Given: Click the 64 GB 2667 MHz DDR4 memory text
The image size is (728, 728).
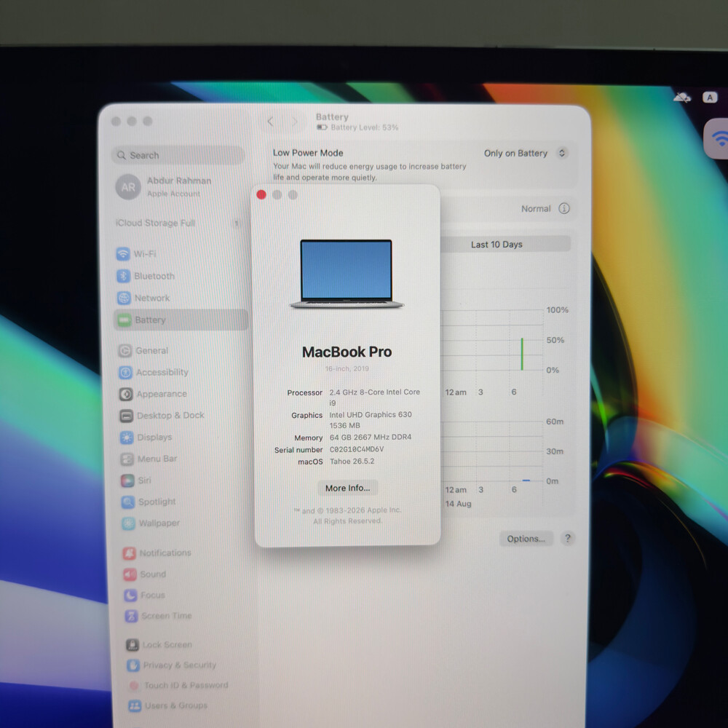Looking at the screenshot, I should (x=371, y=438).
